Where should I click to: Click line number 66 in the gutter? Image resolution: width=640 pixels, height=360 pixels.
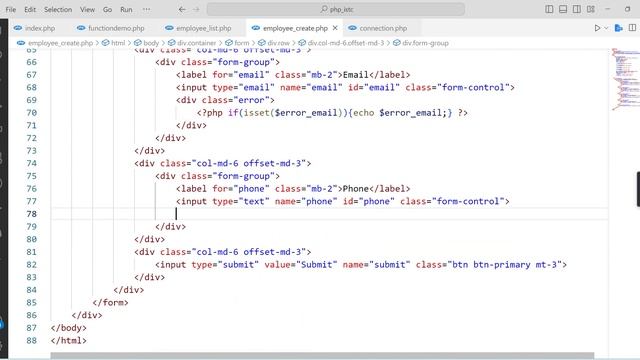click(31, 62)
